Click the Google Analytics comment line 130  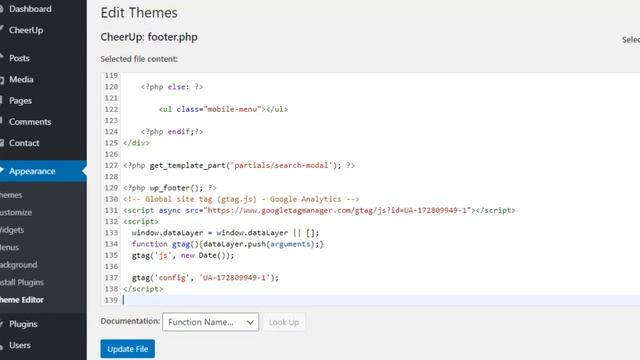tap(241, 199)
